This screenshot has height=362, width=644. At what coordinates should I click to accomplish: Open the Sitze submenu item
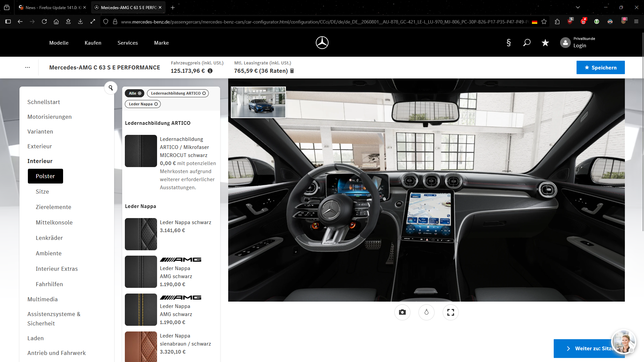click(42, 192)
